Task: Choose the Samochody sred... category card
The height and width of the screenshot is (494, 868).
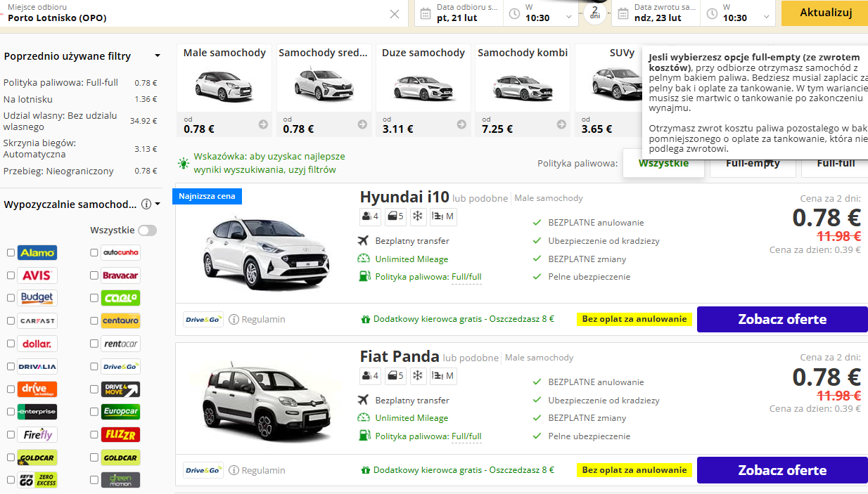Action: pos(324,90)
